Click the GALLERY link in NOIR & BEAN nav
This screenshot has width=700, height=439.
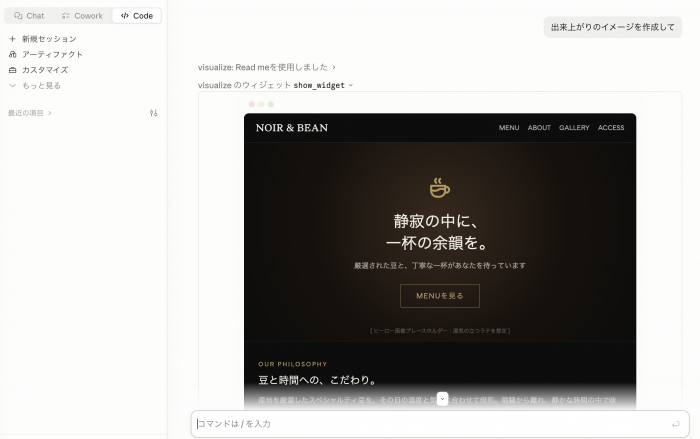pos(574,128)
